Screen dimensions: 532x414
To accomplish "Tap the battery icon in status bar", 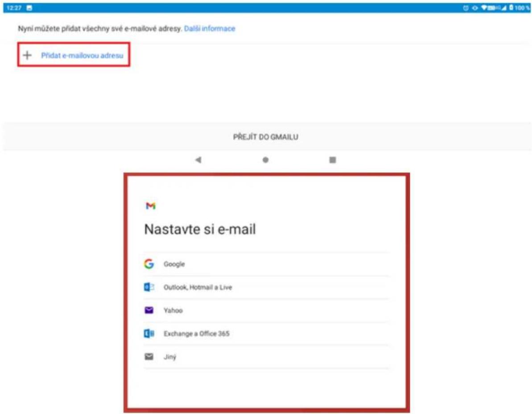I will 511,8.
